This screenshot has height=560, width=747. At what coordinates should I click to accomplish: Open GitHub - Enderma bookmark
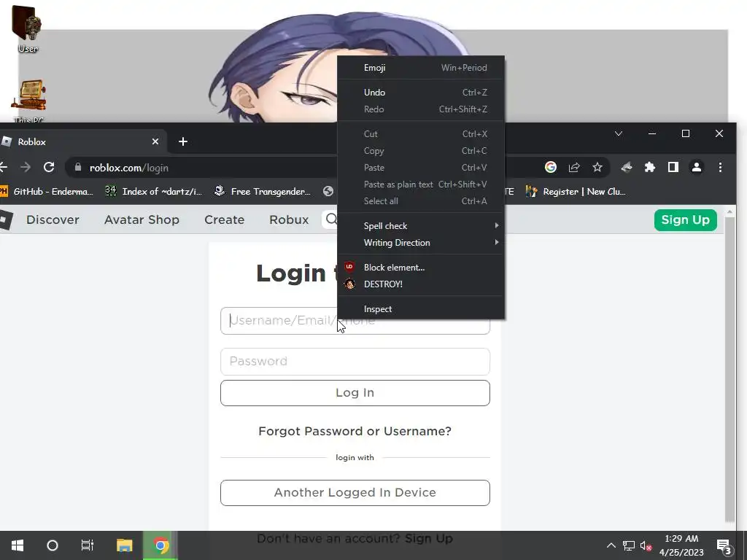coord(47,192)
